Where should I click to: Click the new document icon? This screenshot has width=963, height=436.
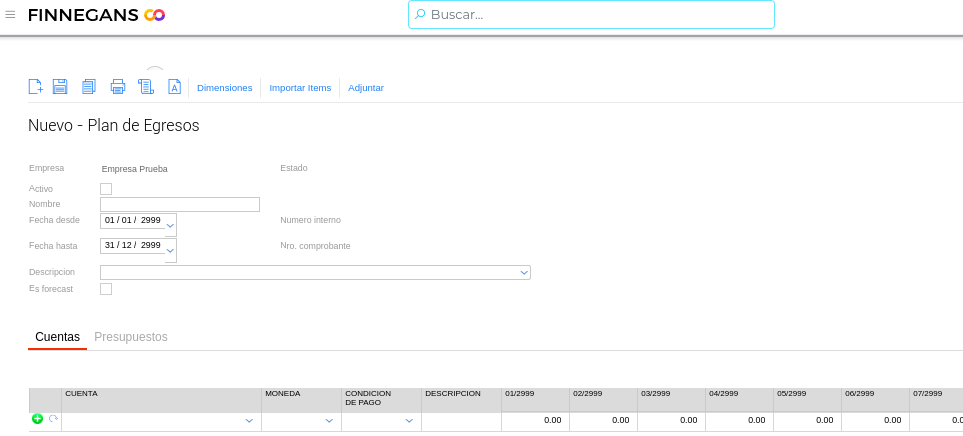point(35,87)
